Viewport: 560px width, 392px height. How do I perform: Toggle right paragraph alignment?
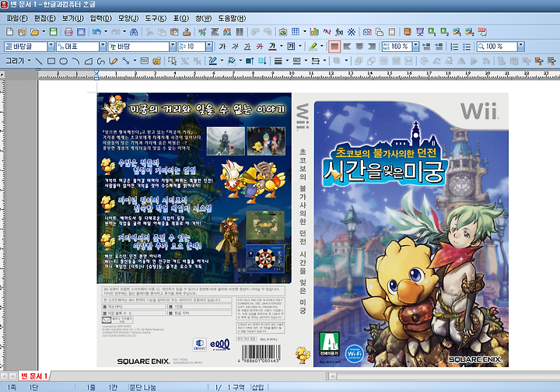point(372,47)
